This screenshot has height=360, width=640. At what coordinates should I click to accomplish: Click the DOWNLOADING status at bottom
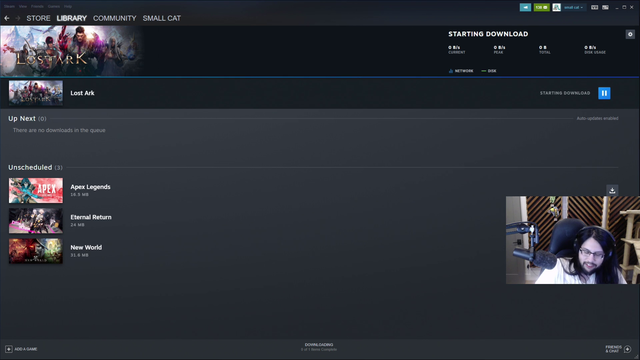319,345
